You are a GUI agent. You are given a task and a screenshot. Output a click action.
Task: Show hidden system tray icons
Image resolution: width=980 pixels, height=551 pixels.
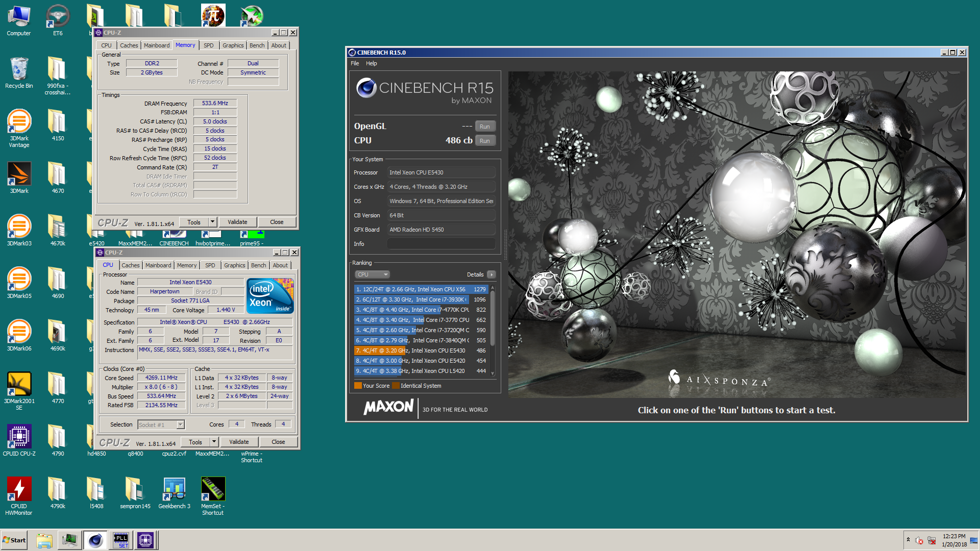click(908, 540)
